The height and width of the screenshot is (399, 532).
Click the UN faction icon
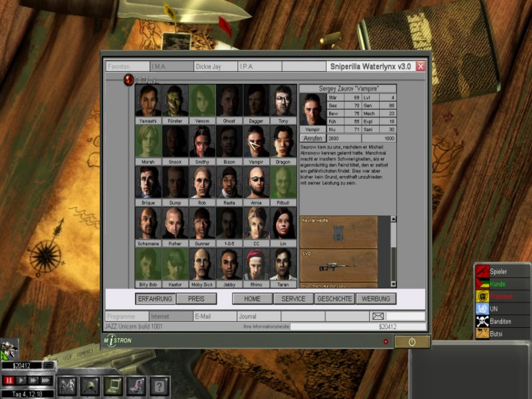click(x=483, y=309)
